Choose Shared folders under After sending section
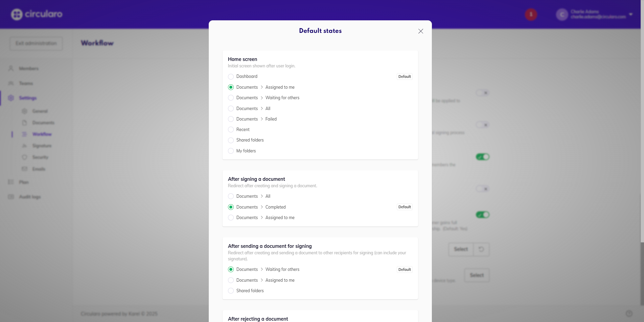 click(x=231, y=291)
